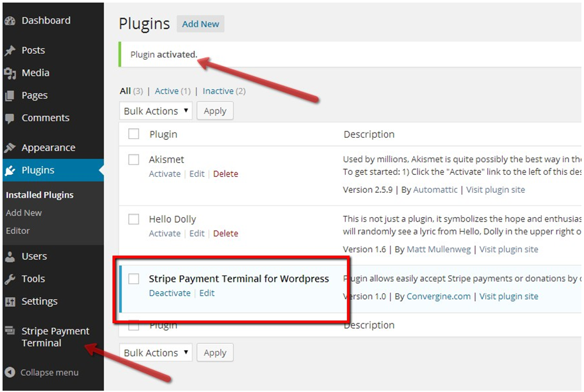
Task: Click the Dashboard gauge icon
Action: coord(10,21)
